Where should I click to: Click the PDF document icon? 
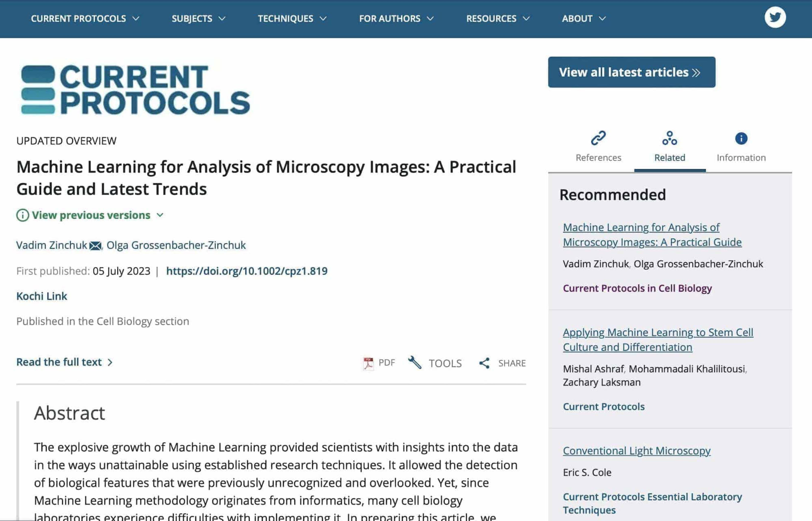coord(368,364)
